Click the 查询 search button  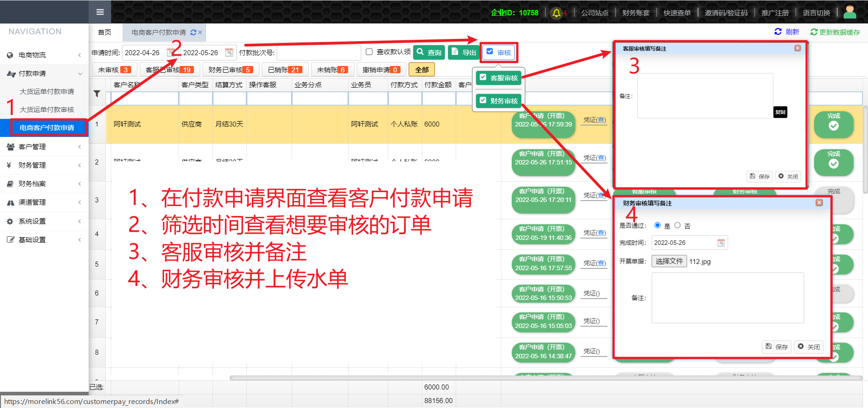tap(429, 52)
